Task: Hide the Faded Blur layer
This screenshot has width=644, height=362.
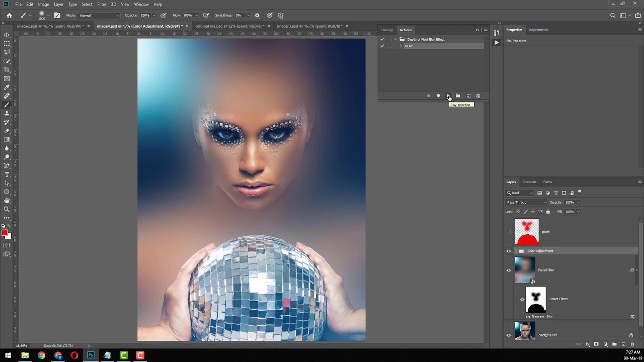Action: click(x=508, y=270)
